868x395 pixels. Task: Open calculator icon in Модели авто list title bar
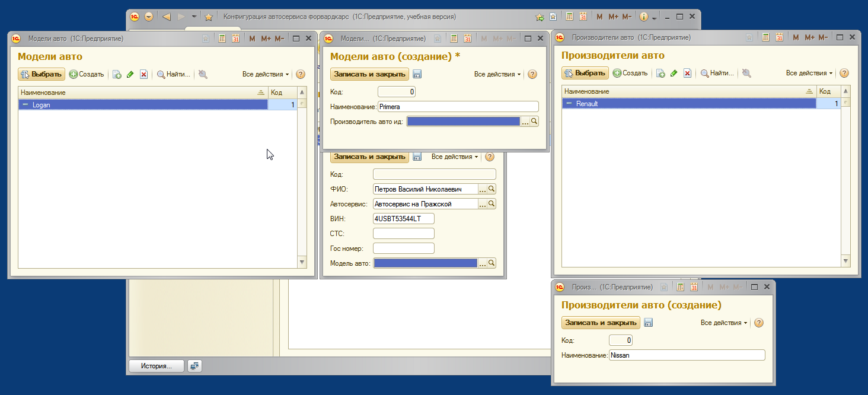pos(222,39)
